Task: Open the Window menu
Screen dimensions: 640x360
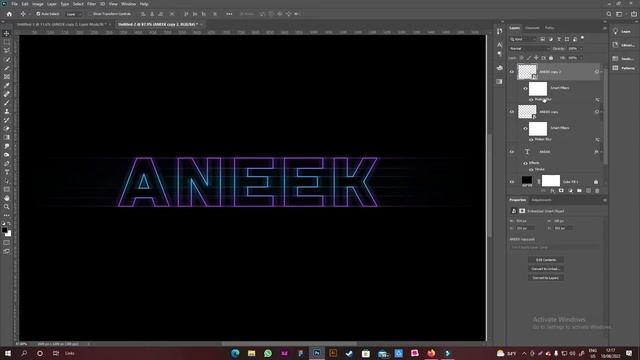Action: (128, 4)
